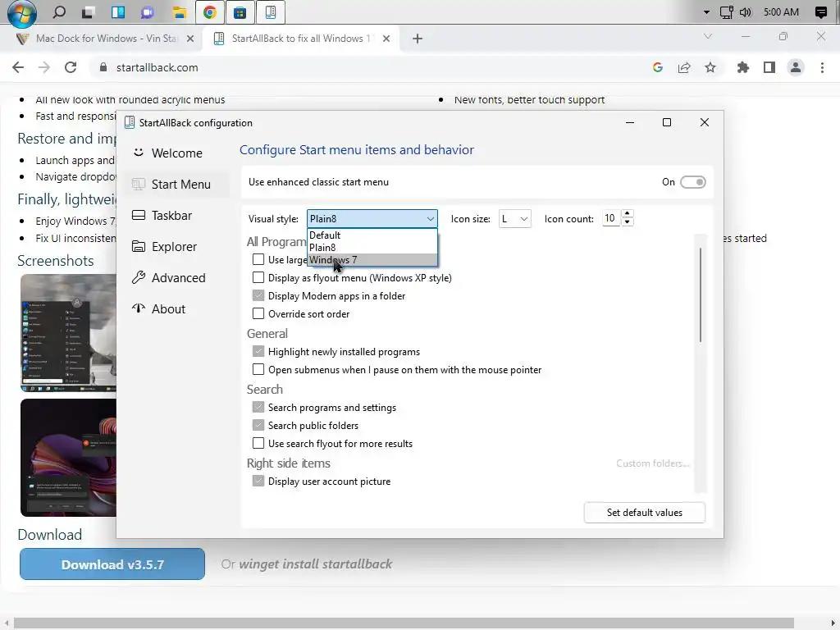Open volume speaker tray icon
Viewport: 840px width, 630px height.
745,11
